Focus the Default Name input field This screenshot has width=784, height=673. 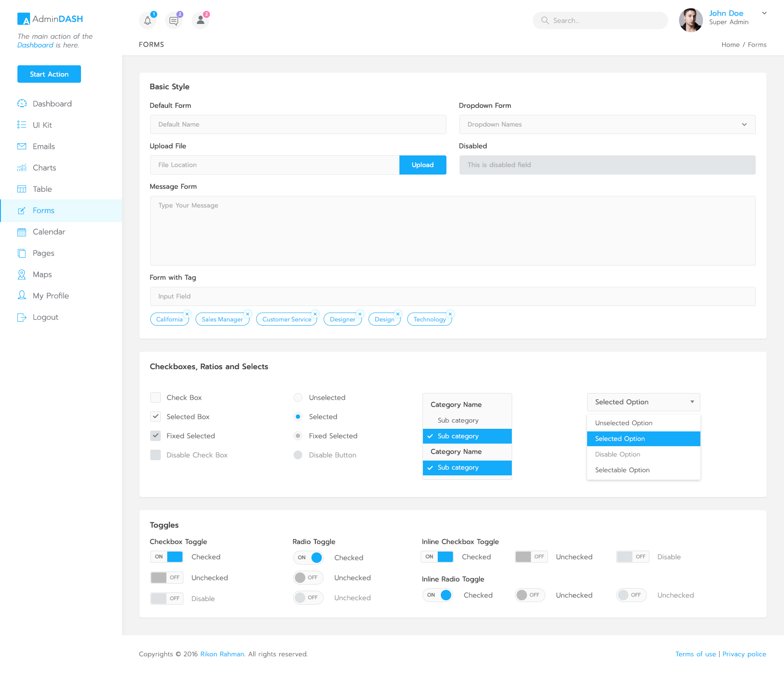tap(298, 125)
